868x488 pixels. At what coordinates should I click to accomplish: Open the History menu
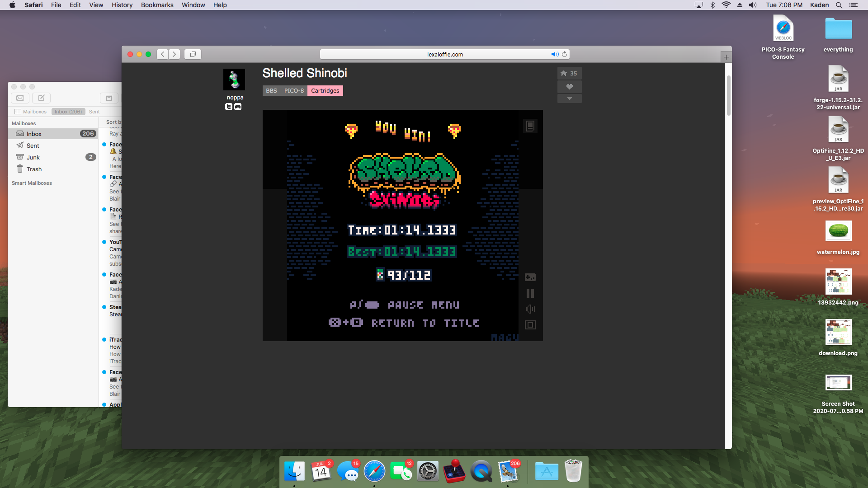(122, 5)
